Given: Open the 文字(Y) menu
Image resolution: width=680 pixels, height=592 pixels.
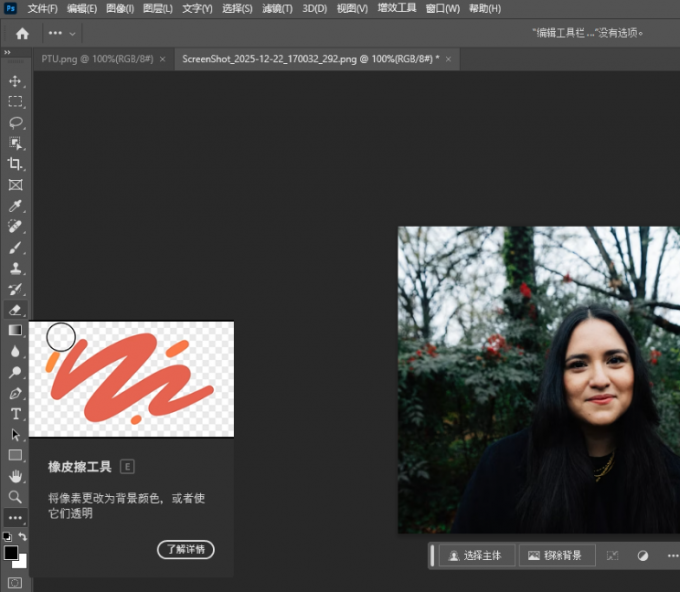Looking at the screenshot, I should 197,9.
